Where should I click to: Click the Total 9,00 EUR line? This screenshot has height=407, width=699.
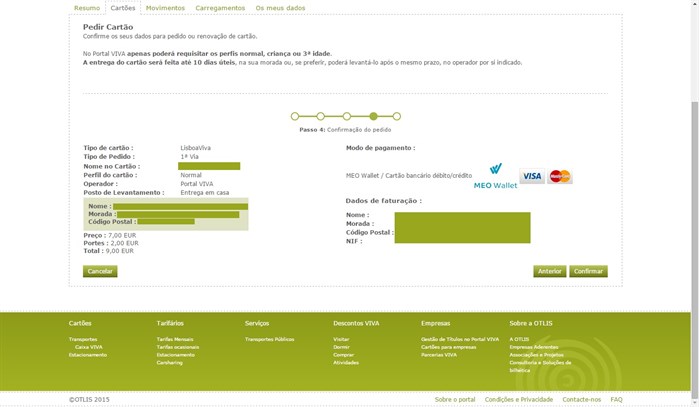(x=108, y=251)
